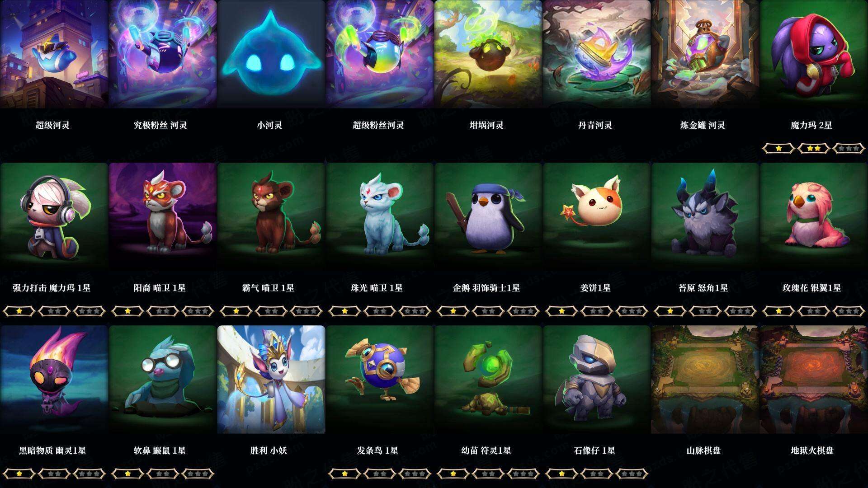This screenshot has width=868, height=488.
Task: Open the 小河灵 glowing blue sprite card
Action: 271,54
